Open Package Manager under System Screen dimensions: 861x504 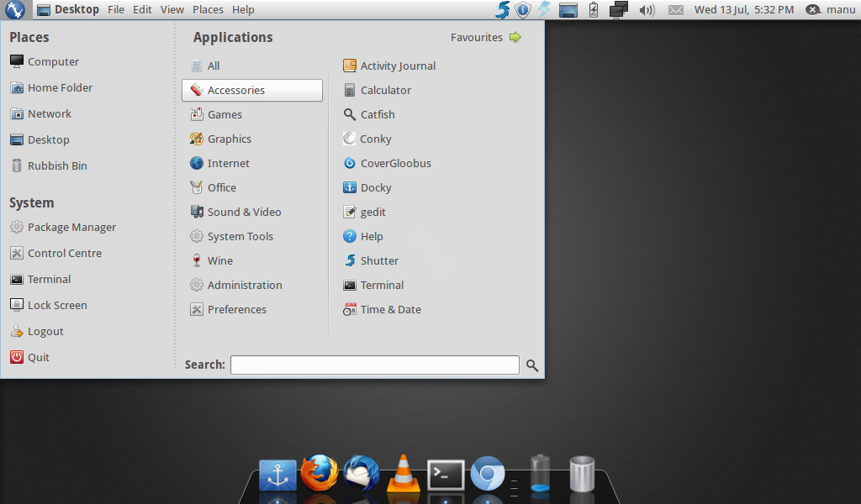[x=63, y=227]
